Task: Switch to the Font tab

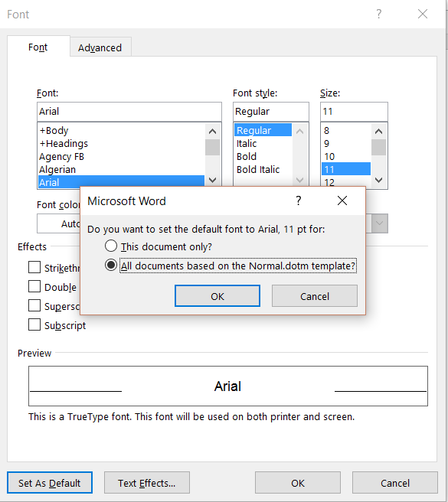Action: tap(38, 47)
